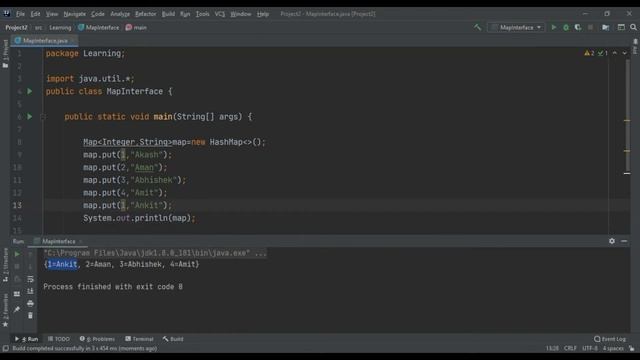This screenshot has height=360, width=640.
Task: Open the Code menu
Action: (98, 14)
